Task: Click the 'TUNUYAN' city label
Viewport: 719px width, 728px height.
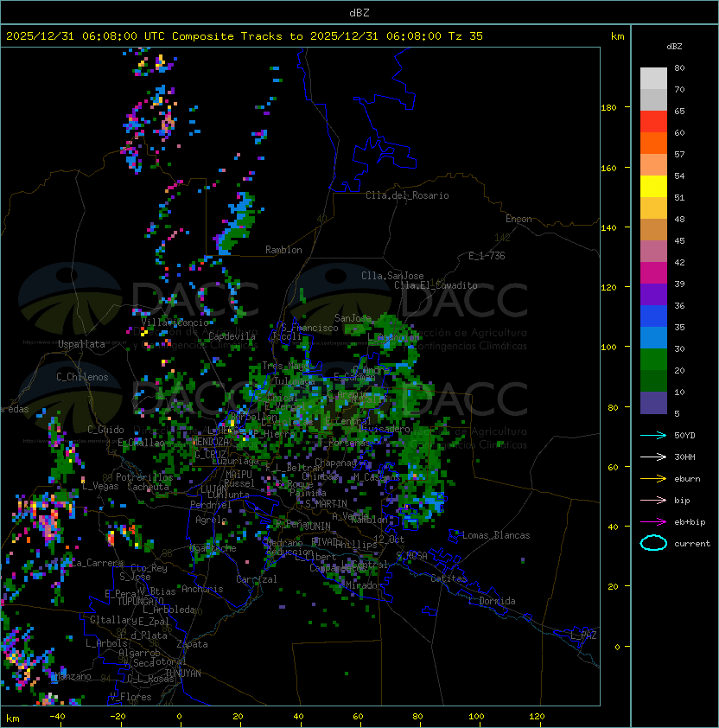Action: [183, 674]
